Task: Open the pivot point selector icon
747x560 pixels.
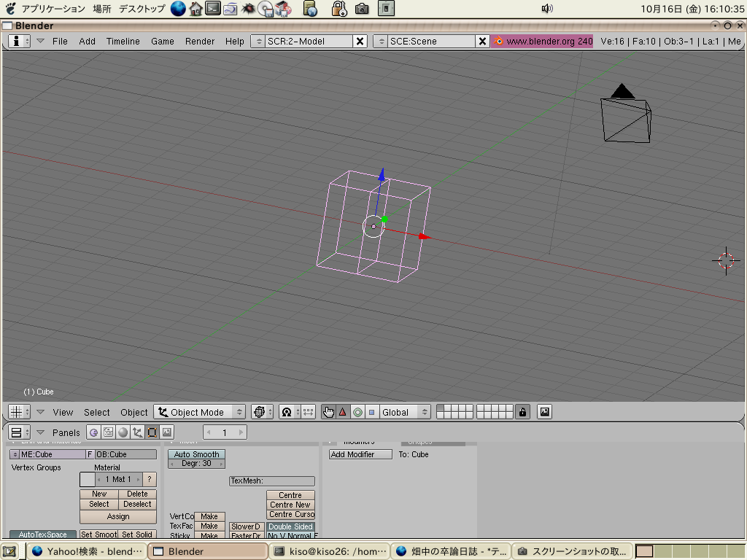Action: (x=290, y=412)
